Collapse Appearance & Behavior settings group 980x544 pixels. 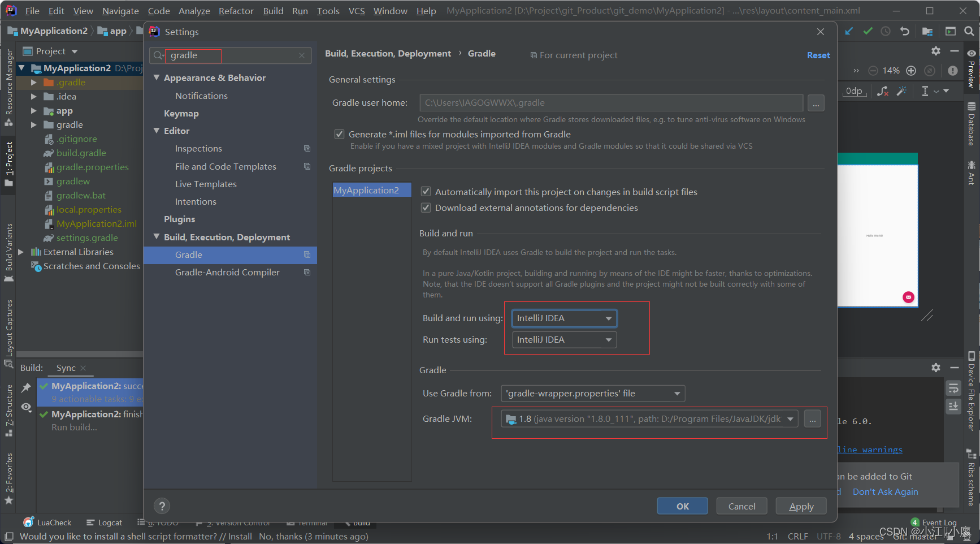(x=157, y=77)
